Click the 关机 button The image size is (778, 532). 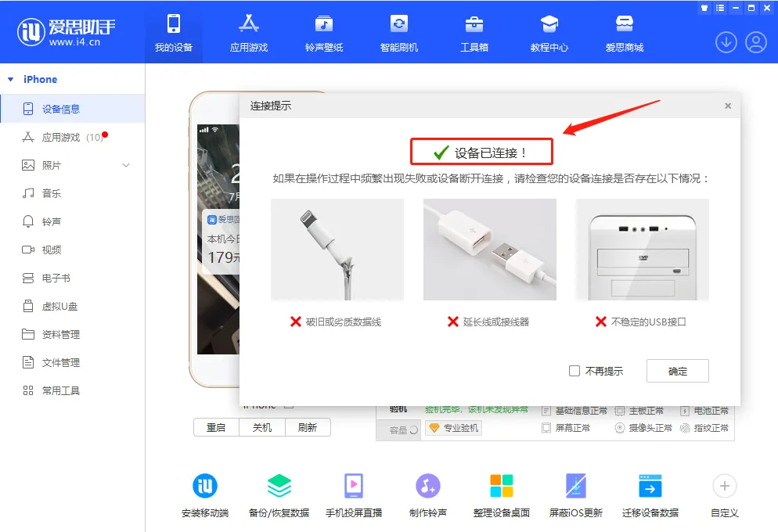coord(262,427)
